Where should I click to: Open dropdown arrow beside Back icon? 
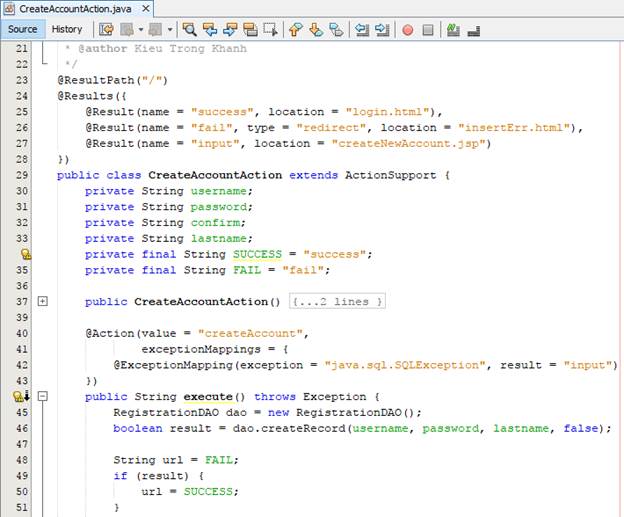[140, 29]
